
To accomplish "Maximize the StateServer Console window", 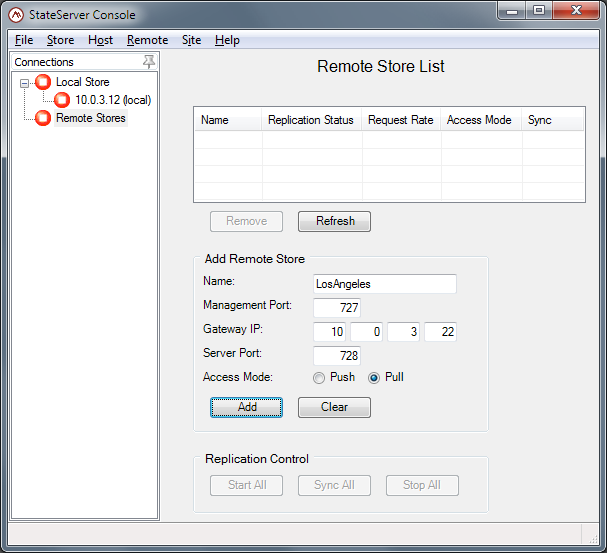I will coord(539,10).
